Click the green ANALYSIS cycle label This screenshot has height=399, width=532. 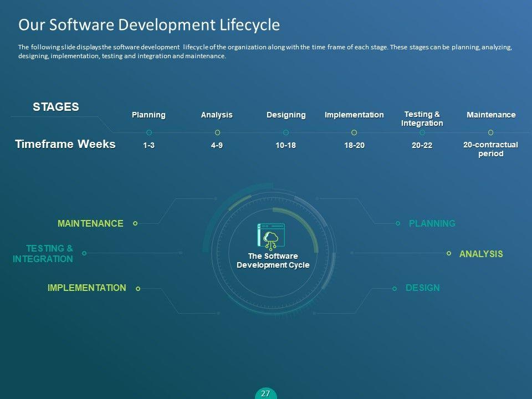coord(481,254)
